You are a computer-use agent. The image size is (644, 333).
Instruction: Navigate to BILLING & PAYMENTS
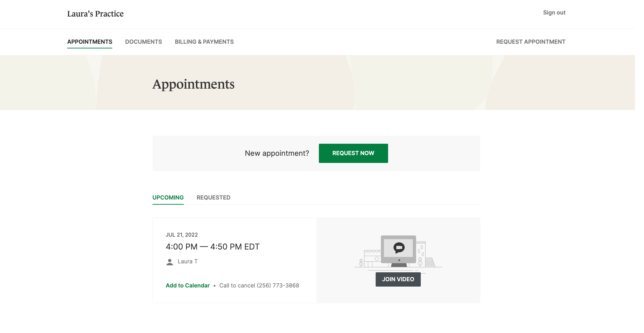pos(204,42)
